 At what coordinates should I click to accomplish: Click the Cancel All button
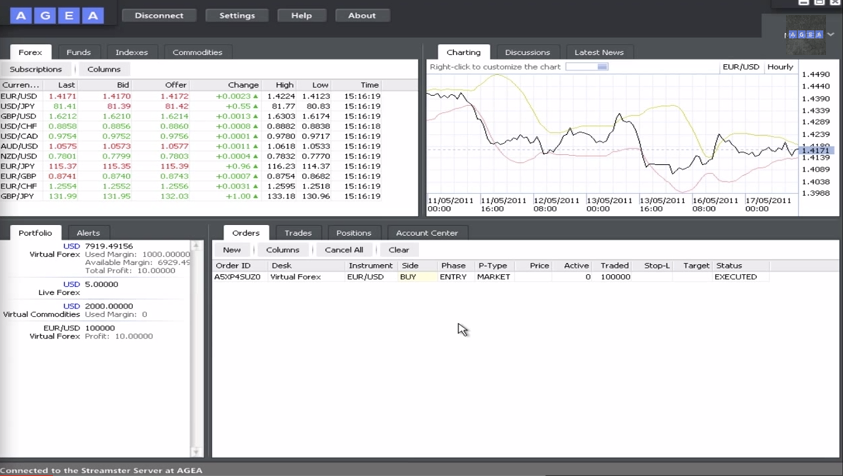[344, 250]
